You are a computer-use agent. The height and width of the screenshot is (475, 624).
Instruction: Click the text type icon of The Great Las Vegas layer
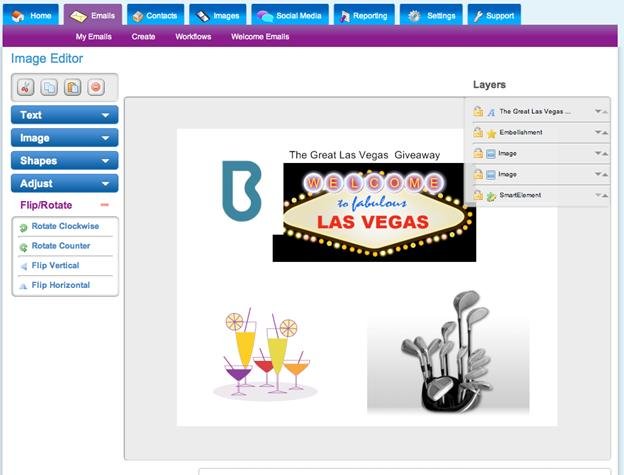coord(491,112)
